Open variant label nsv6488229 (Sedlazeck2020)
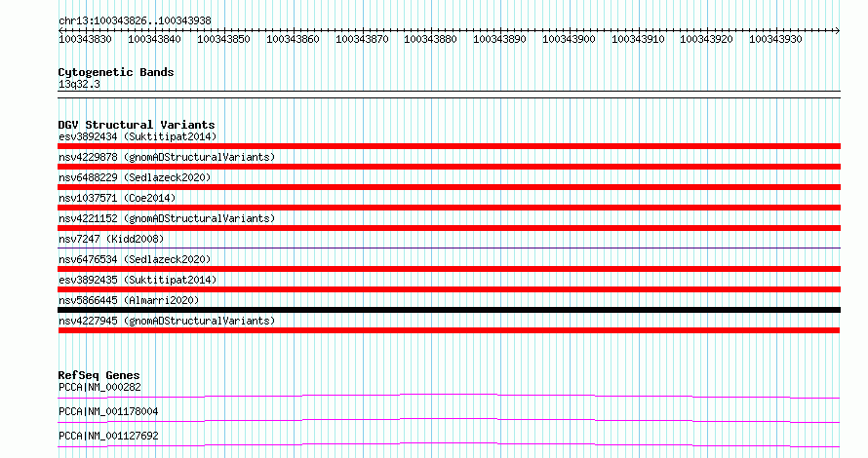The width and height of the screenshot is (868, 458). (x=135, y=177)
